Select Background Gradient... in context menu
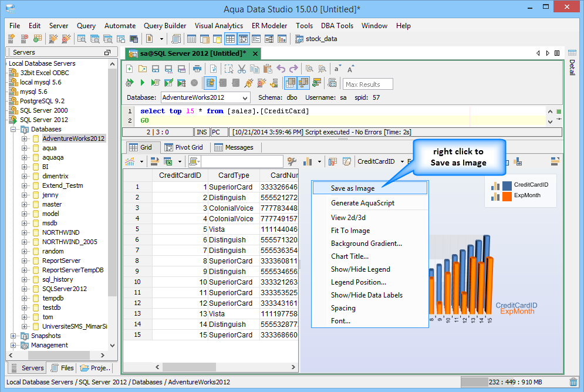Screen dimensions: 584x392 (370, 244)
